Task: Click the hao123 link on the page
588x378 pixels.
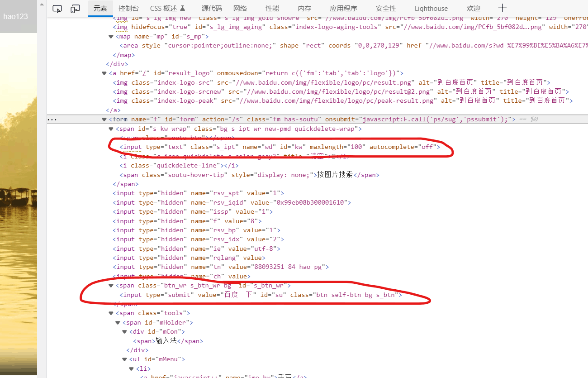Action: 15,17
